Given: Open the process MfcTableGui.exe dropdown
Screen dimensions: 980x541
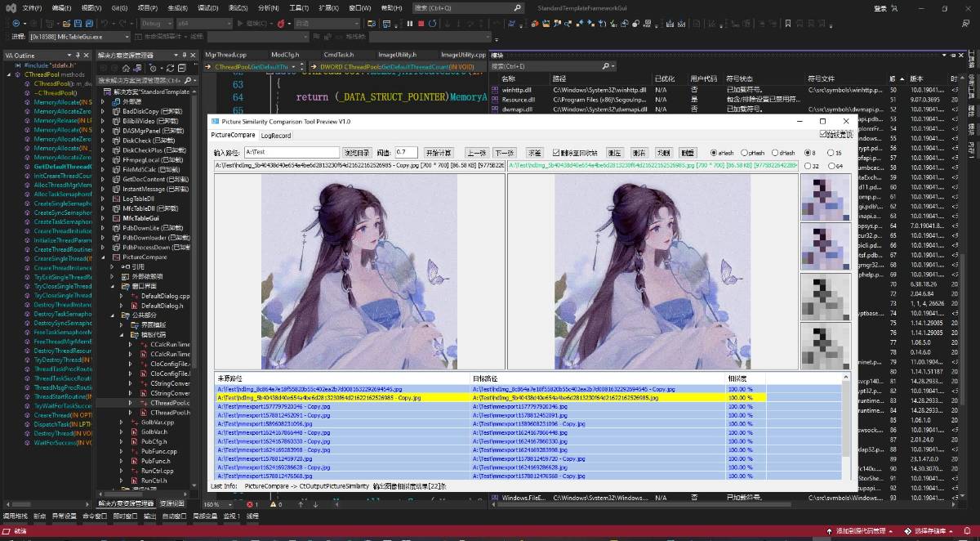Looking at the screenshot, I should pyautogui.click(x=80, y=37).
